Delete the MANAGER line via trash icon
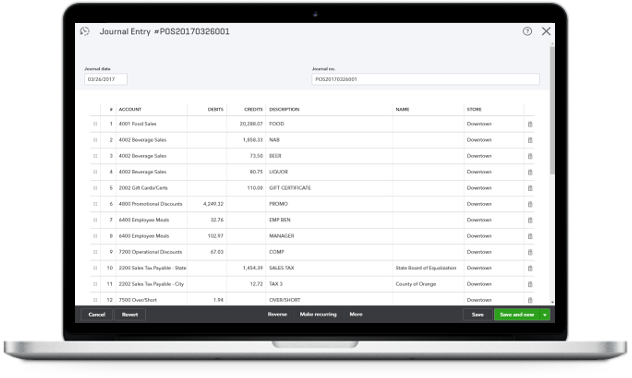 click(530, 236)
